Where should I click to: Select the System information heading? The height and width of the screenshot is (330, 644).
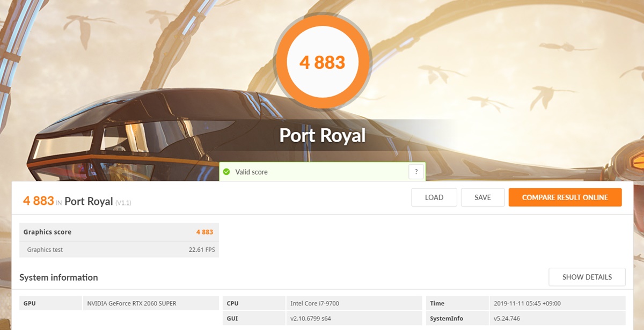[x=58, y=277]
